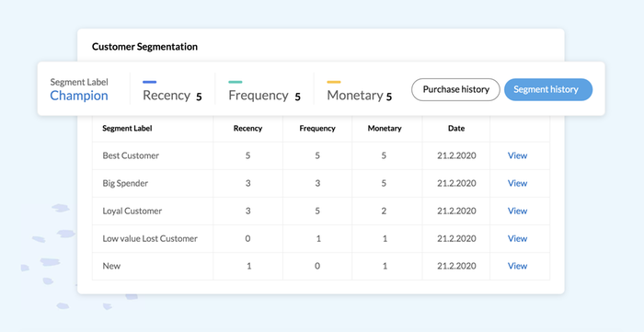The height and width of the screenshot is (332, 644).
Task: Click the date in Loyal Customer row
Action: (456, 211)
